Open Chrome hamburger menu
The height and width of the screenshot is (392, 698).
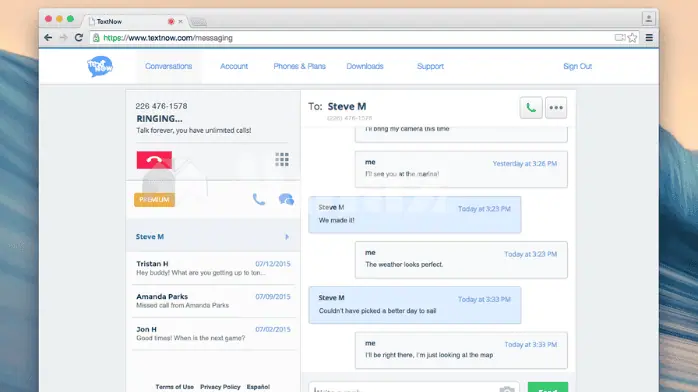649,38
